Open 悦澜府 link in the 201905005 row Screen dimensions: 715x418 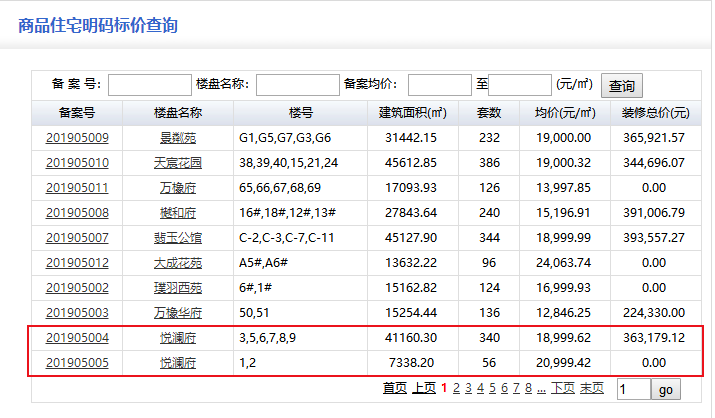178,363
